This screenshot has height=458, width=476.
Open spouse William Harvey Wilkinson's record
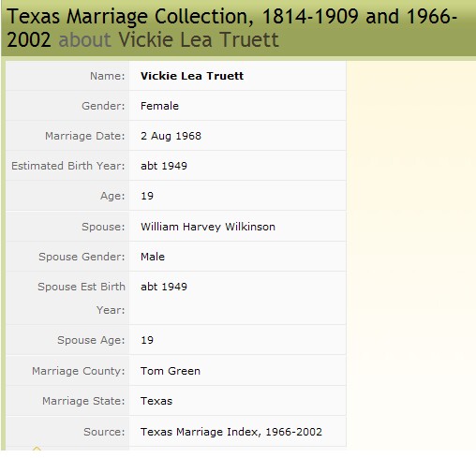[x=208, y=227]
